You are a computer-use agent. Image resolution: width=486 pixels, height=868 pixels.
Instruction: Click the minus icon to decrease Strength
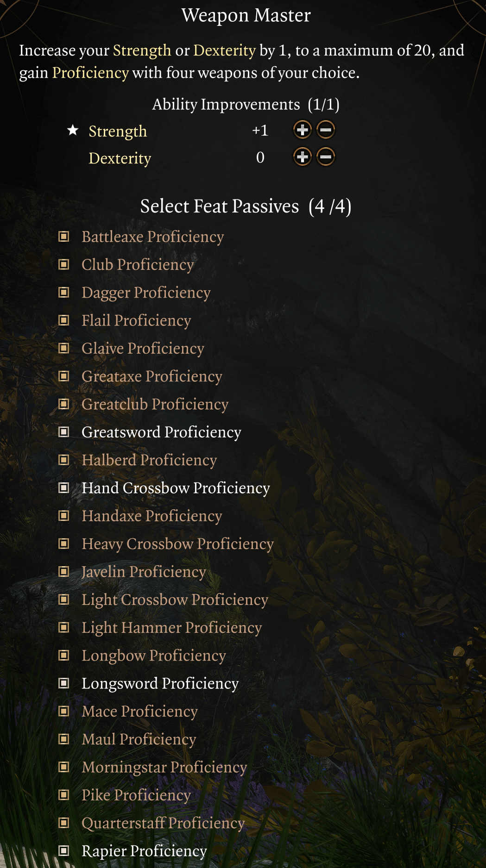click(326, 130)
